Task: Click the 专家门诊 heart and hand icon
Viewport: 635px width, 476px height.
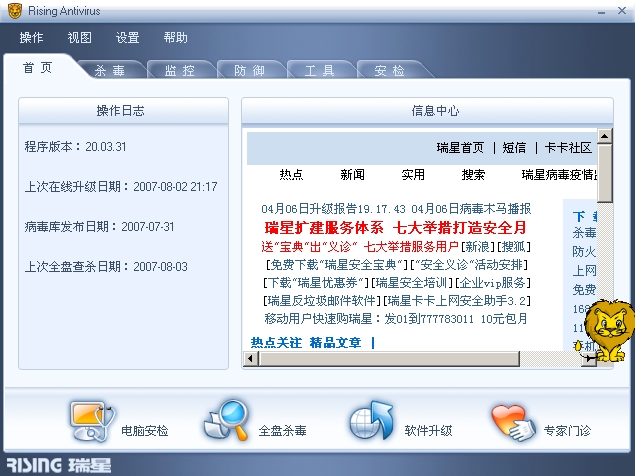Action: click(x=514, y=423)
